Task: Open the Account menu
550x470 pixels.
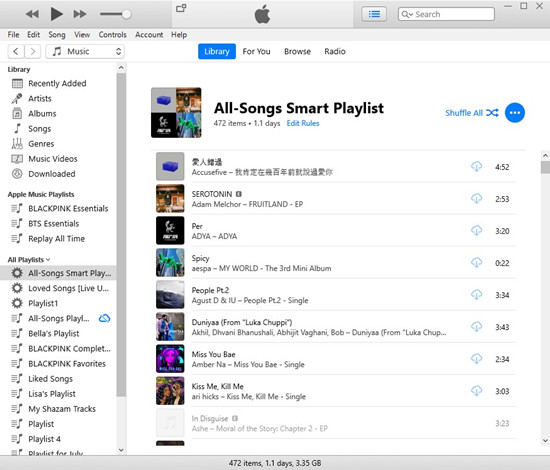Action: click(x=149, y=35)
